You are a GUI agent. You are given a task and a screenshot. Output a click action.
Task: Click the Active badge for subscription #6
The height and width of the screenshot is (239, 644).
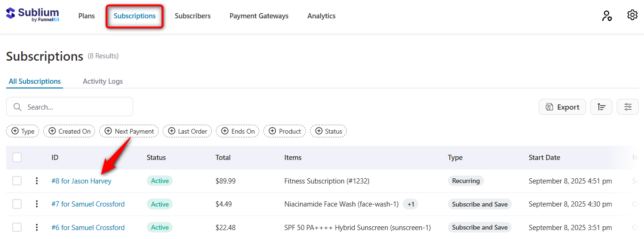pyautogui.click(x=159, y=227)
